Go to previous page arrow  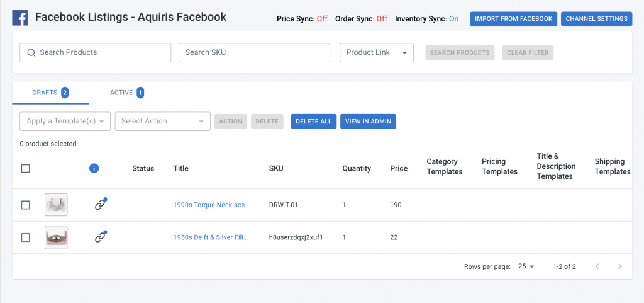597,266
